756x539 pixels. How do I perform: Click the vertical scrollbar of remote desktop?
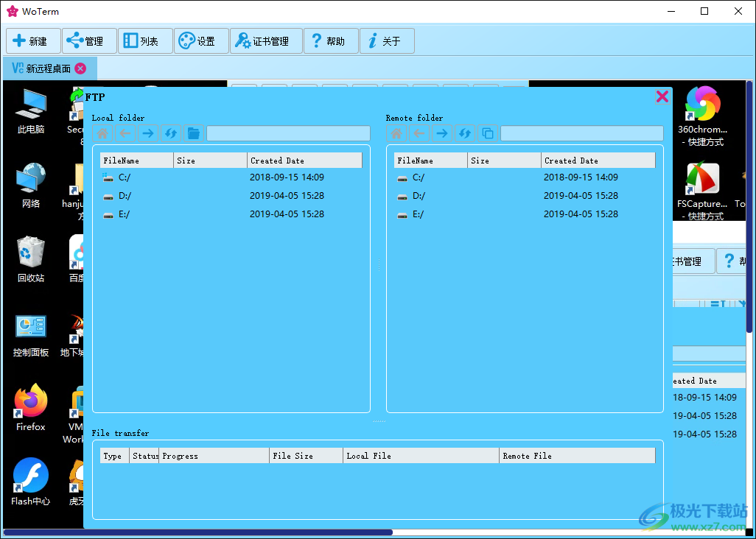[749, 207]
